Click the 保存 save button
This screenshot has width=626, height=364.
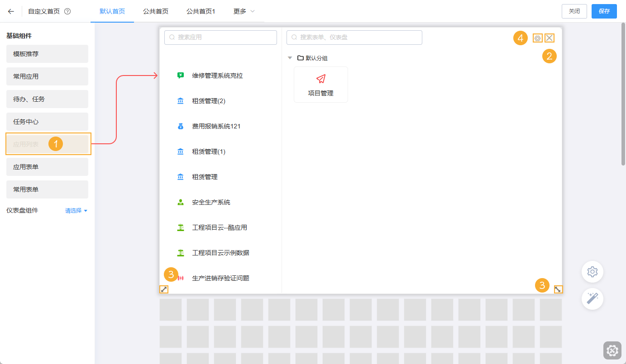604,11
